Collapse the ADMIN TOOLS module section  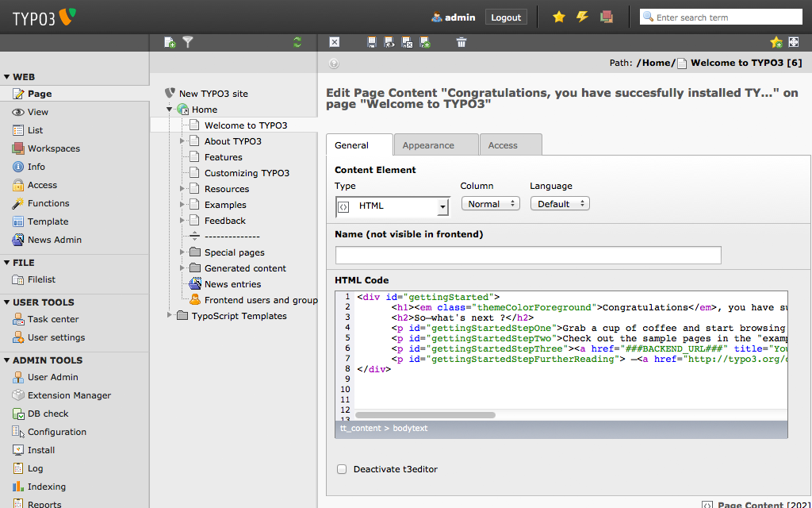(x=7, y=360)
